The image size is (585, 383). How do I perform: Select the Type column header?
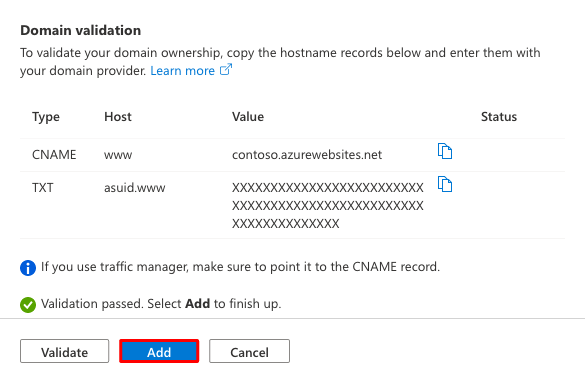click(46, 117)
